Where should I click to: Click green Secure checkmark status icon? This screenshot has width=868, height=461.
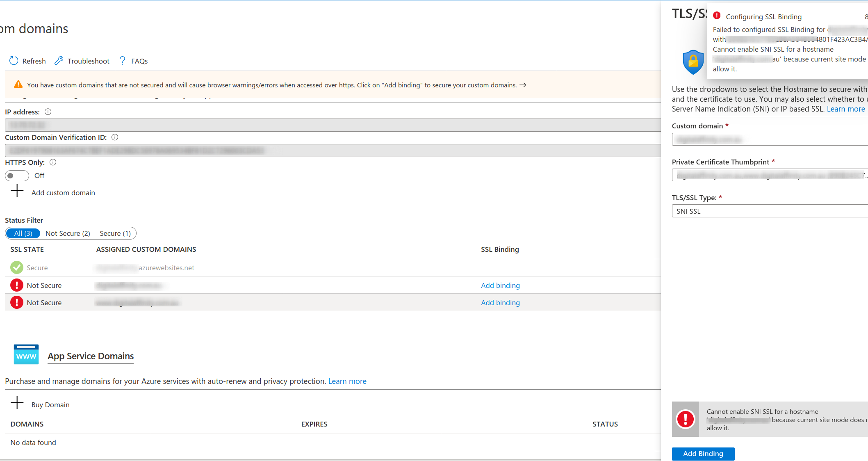coord(16,267)
